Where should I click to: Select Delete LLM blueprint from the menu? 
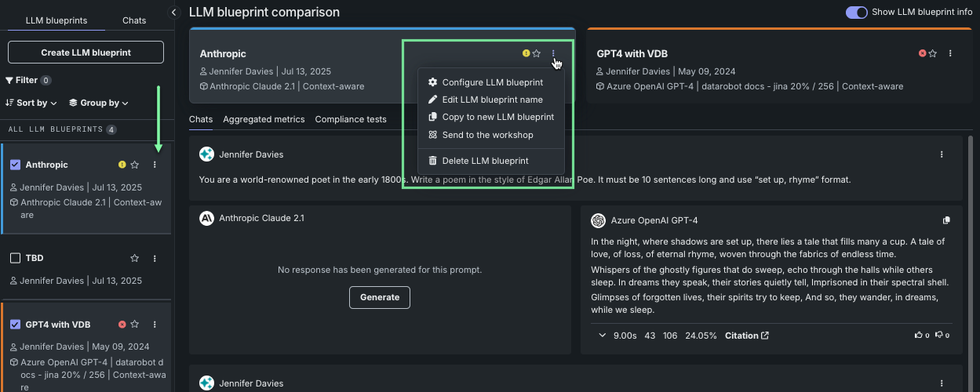485,161
